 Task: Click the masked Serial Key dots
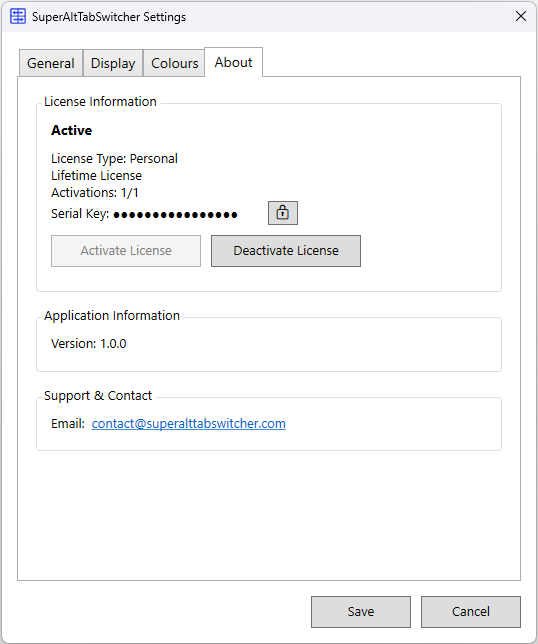coord(175,215)
